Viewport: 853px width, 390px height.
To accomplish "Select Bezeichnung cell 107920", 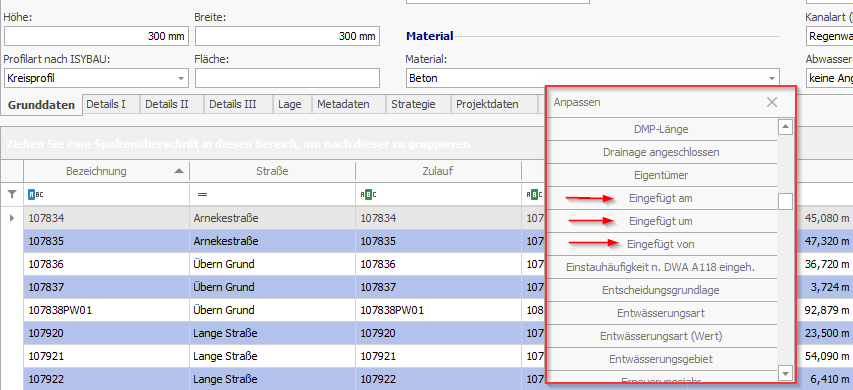I will coord(106,333).
